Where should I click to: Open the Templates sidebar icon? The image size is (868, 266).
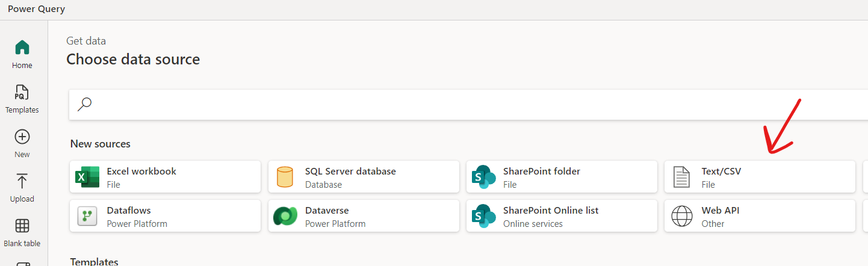pos(22,92)
